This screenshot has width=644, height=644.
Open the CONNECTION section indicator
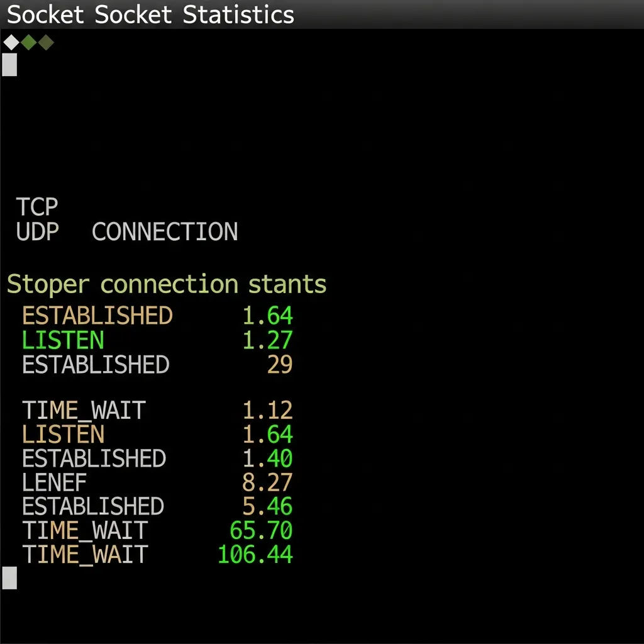click(165, 231)
